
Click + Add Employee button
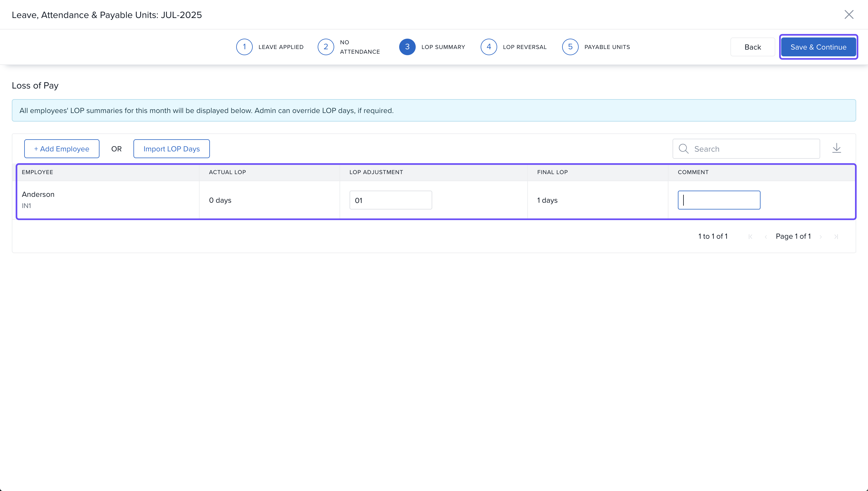(x=62, y=149)
